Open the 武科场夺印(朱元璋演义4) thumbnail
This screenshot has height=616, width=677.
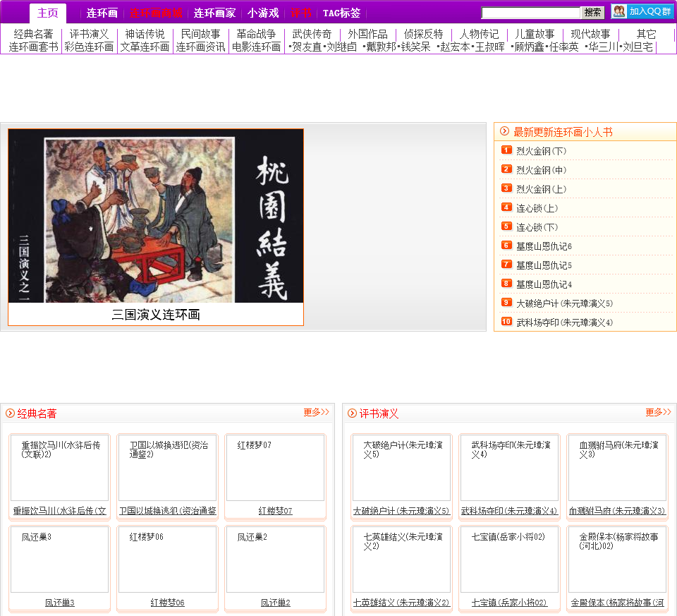[x=509, y=468]
